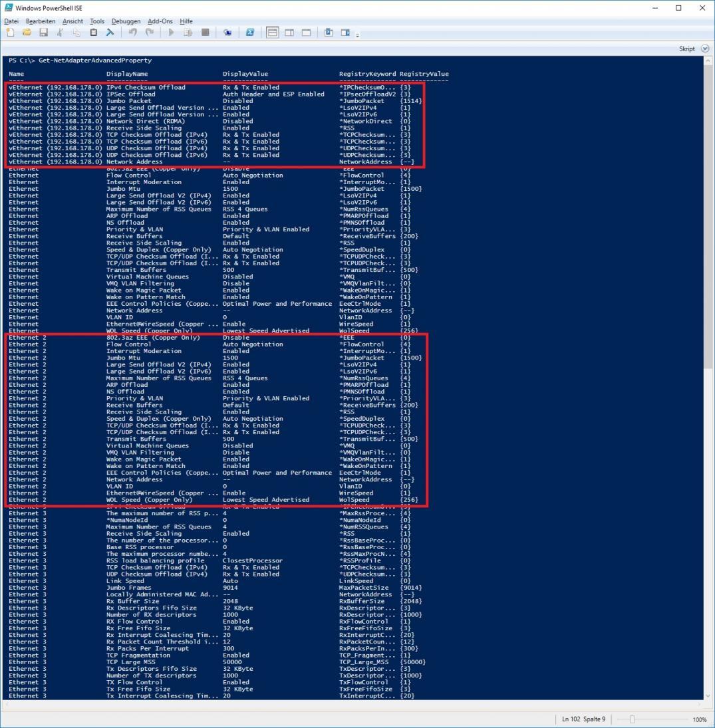
Task: Click the 100% zoom status label
Action: (x=700, y=719)
